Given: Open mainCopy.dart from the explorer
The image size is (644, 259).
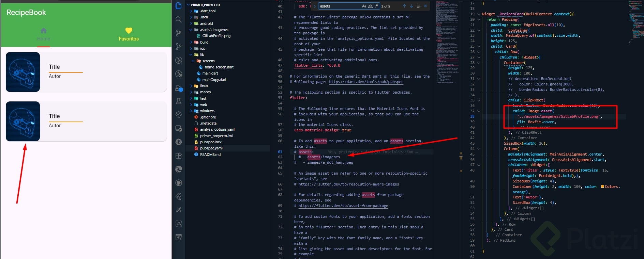Looking at the screenshot, I should click(x=214, y=80).
